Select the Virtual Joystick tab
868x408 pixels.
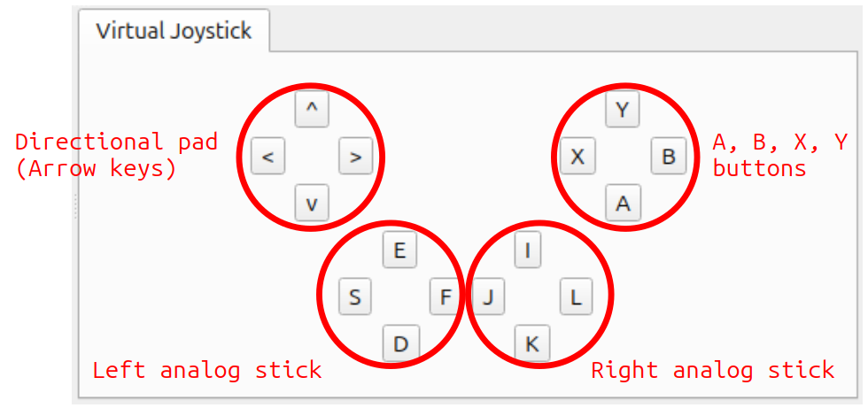coord(174,31)
